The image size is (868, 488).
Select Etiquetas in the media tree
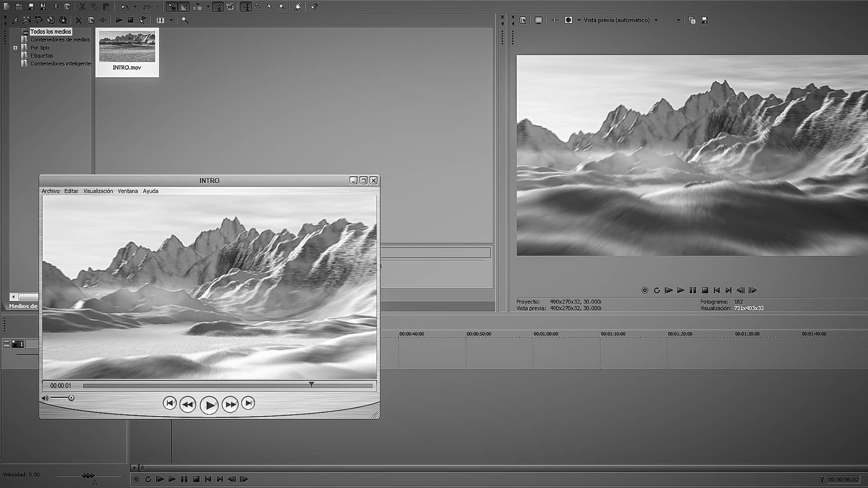(x=42, y=56)
